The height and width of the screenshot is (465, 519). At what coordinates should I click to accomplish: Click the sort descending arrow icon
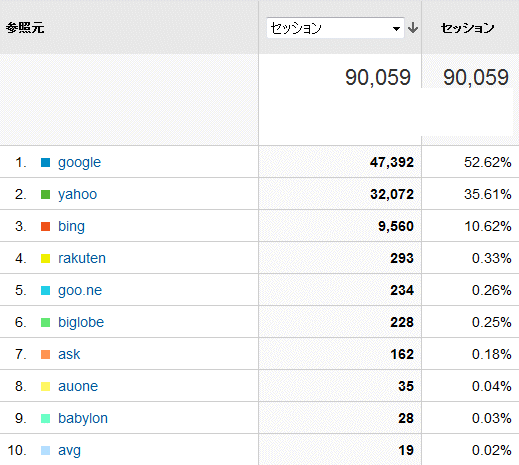[413, 28]
